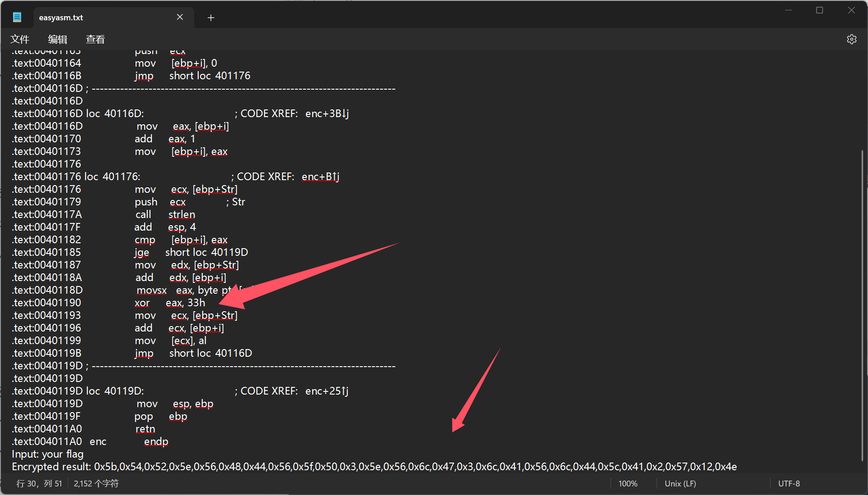Click the 'CODE XREF: enc+25↑j' comment
The height and width of the screenshot is (495, 868).
(292, 391)
